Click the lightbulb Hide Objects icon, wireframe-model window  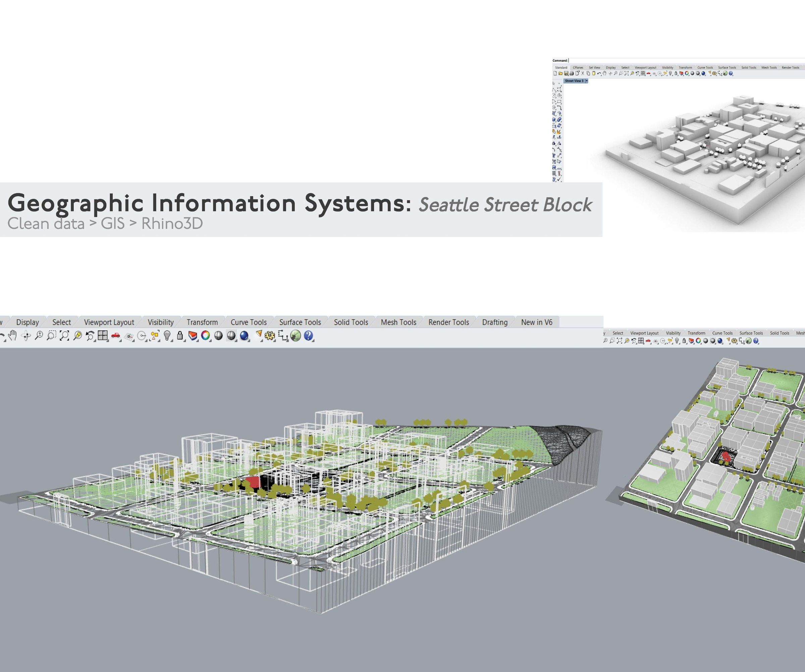167,336
